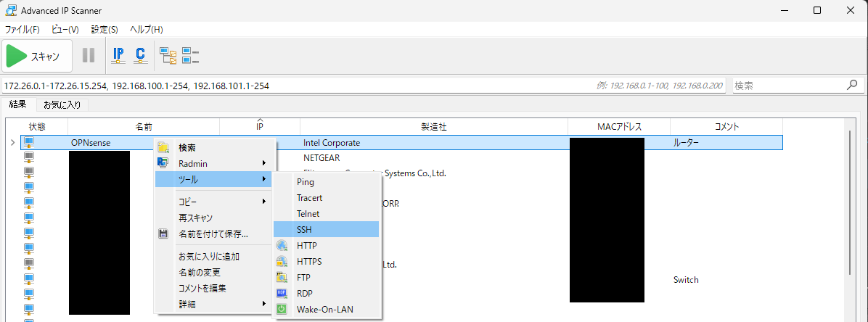Click the Advanced IP Scanner title bar icon

pos(9,10)
